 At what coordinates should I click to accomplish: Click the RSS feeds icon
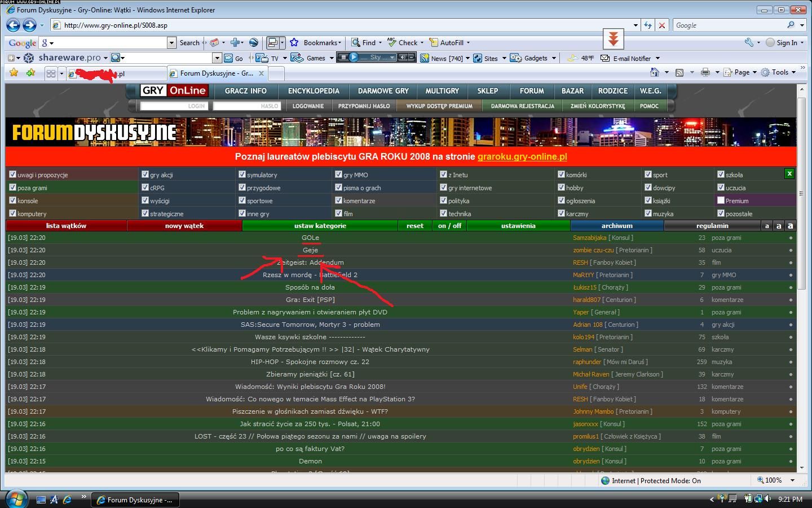679,72
